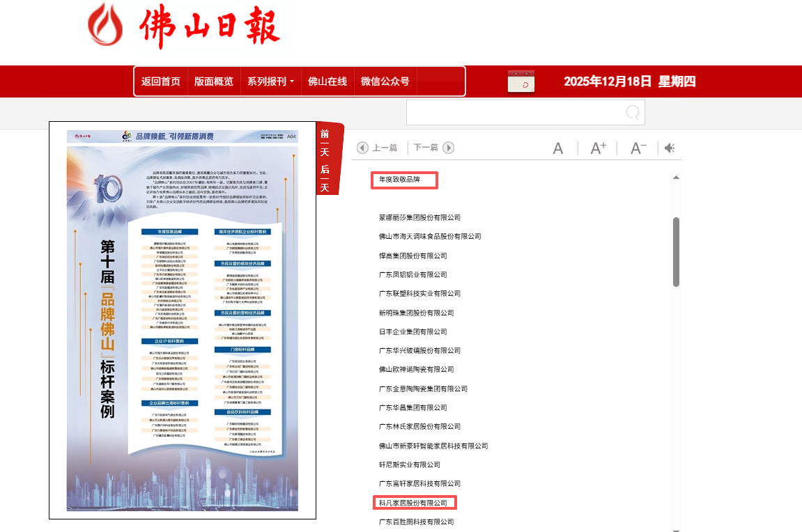Toggle the audio read-aloud speaker icon
The image size is (802, 532).
click(x=670, y=148)
